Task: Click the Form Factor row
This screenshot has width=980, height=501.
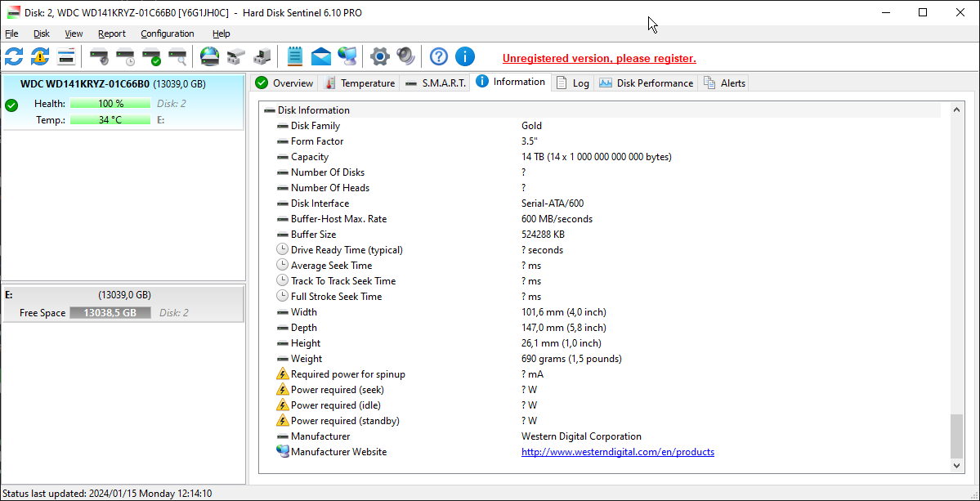Action: coord(608,141)
